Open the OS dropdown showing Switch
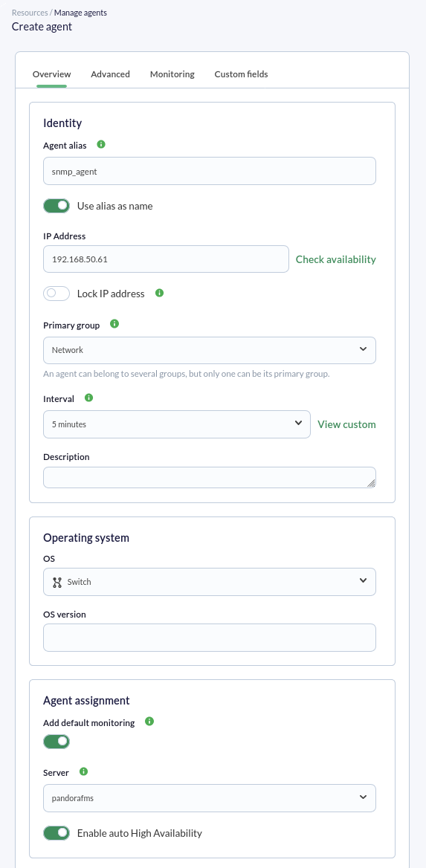 [210, 582]
